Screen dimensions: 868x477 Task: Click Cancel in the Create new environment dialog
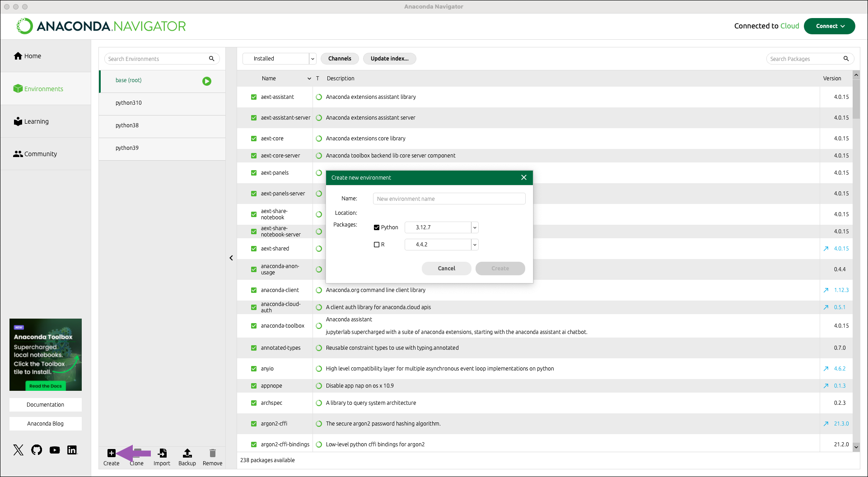(x=447, y=269)
